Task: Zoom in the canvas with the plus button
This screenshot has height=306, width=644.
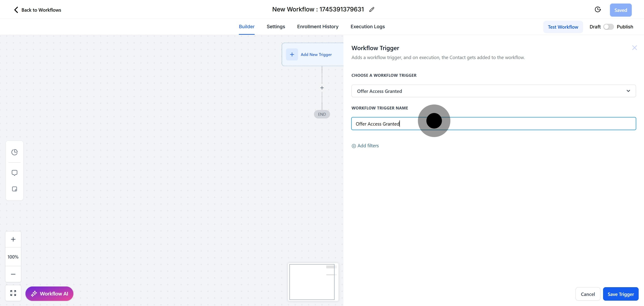Action: (x=13, y=239)
